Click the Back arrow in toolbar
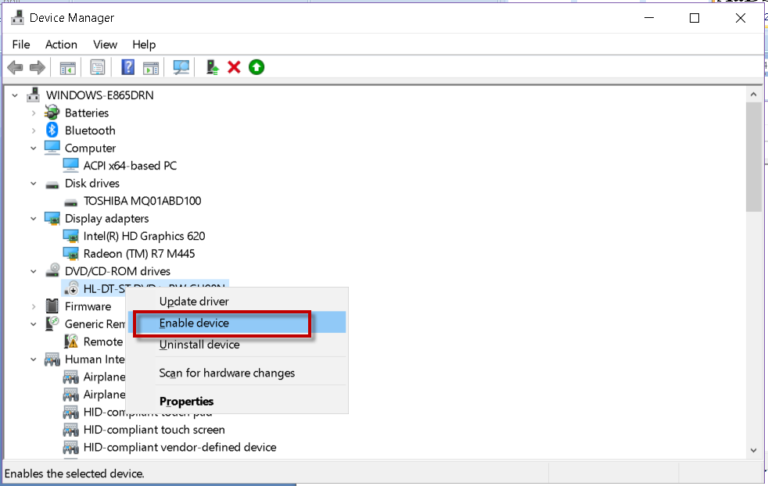This screenshot has height=486, width=768. 15,67
